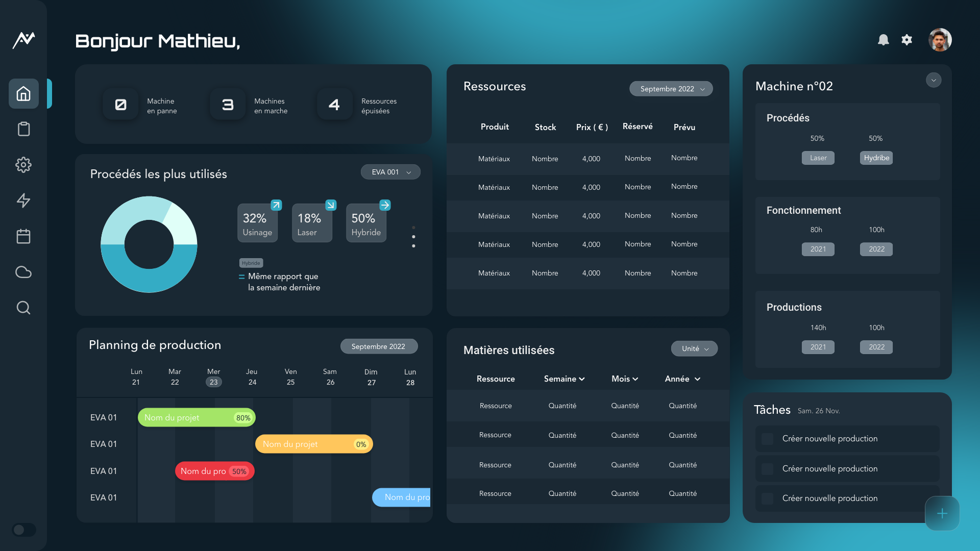The image size is (980, 551).
Task: Click the blue add (+) button bottom right
Action: point(942,513)
